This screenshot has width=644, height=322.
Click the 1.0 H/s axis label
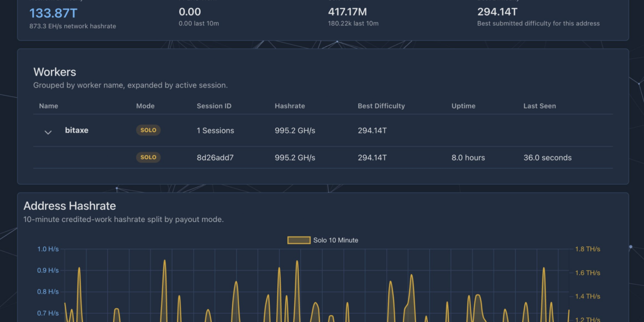(x=48, y=249)
